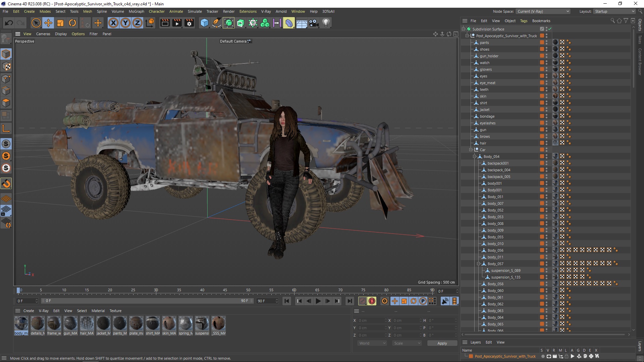
Task: Switch to Model mode
Action: (6, 54)
